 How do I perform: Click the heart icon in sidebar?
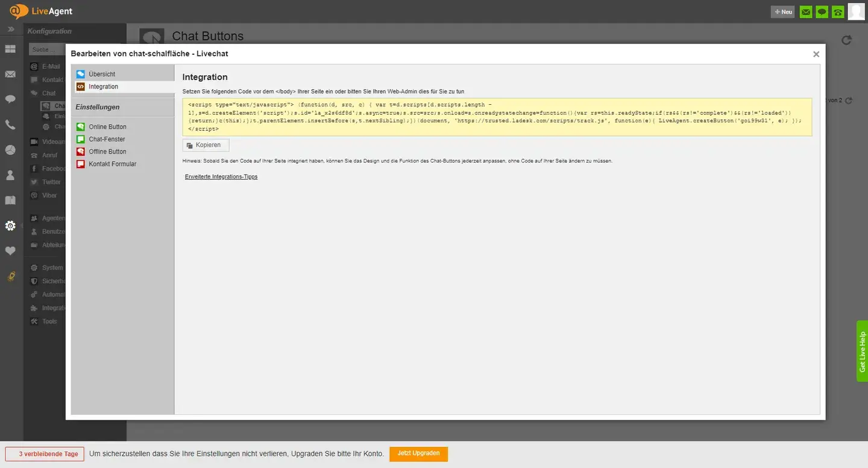pos(10,251)
